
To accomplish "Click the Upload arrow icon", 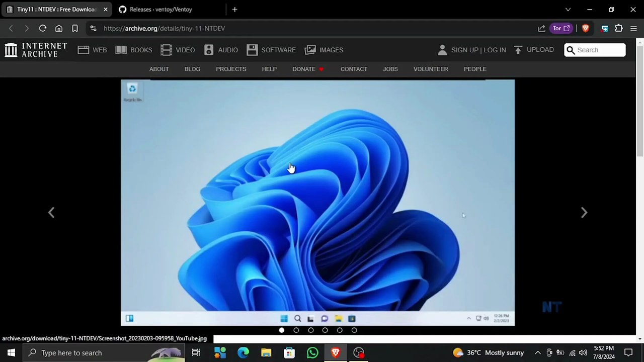I will tap(518, 50).
